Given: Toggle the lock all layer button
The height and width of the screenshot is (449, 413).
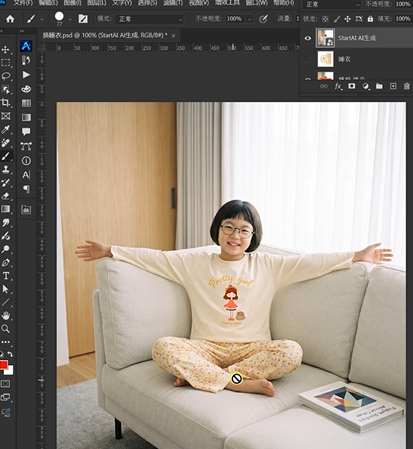Looking at the screenshot, I should click(370, 19).
